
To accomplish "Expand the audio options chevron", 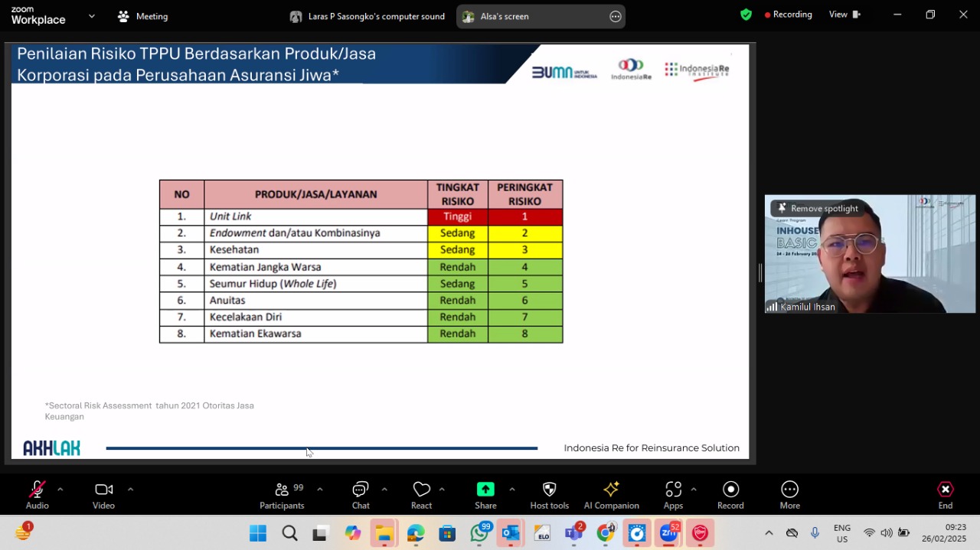I will tap(60, 490).
